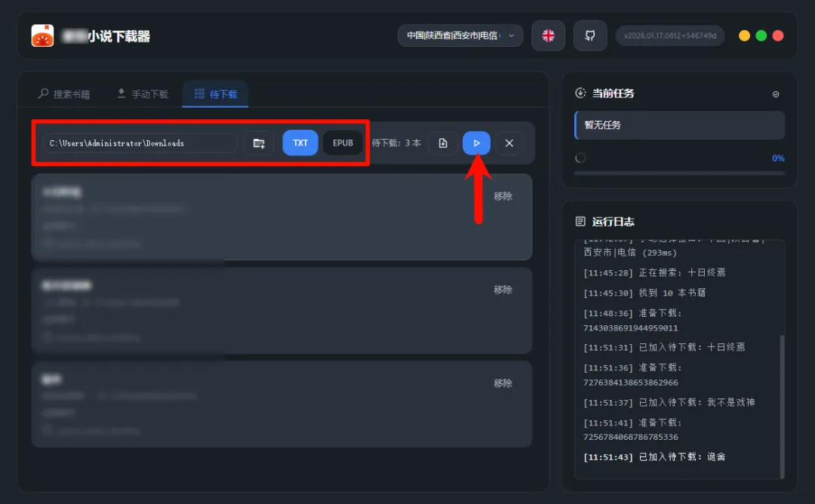Open the GitHub repository icon button
The height and width of the screenshot is (504, 815).
[590, 35]
